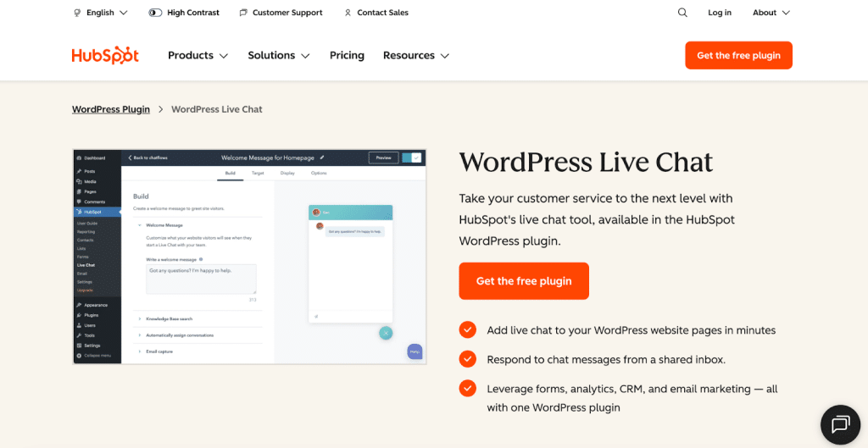Open Forms in HubSpot submenu
Image resolution: width=868 pixels, height=448 pixels.
click(x=82, y=257)
